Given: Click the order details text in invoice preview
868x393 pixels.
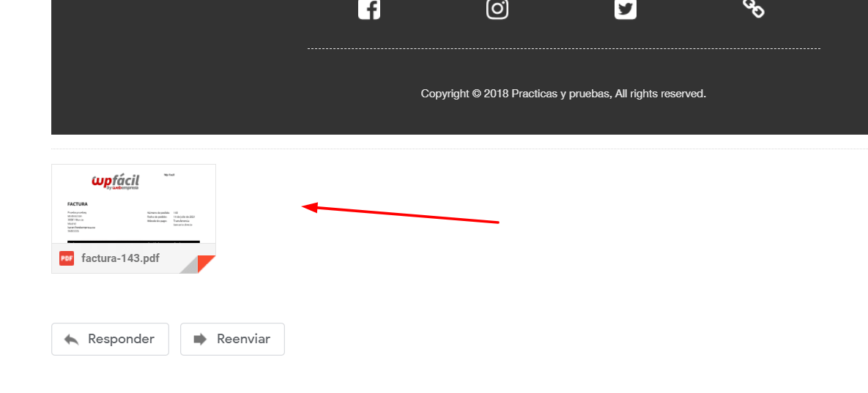Looking at the screenshot, I should tap(171, 218).
